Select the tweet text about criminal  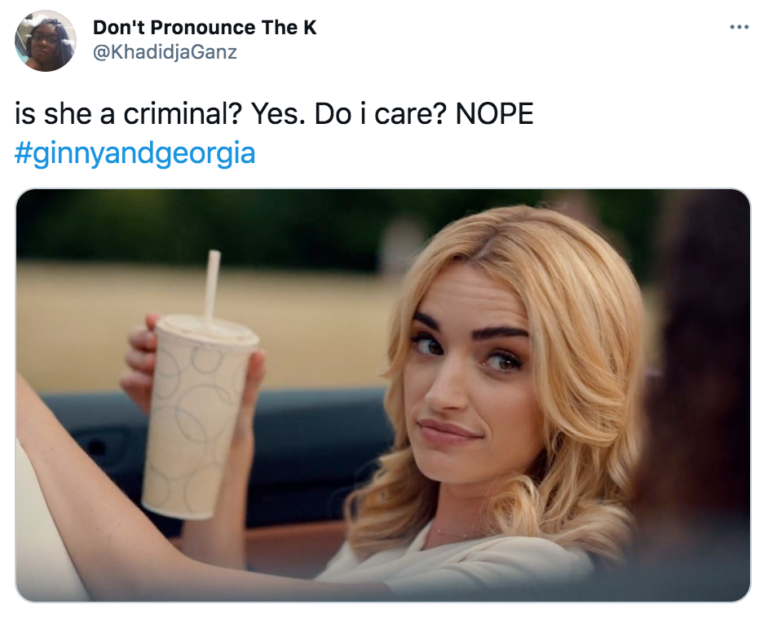(x=274, y=114)
